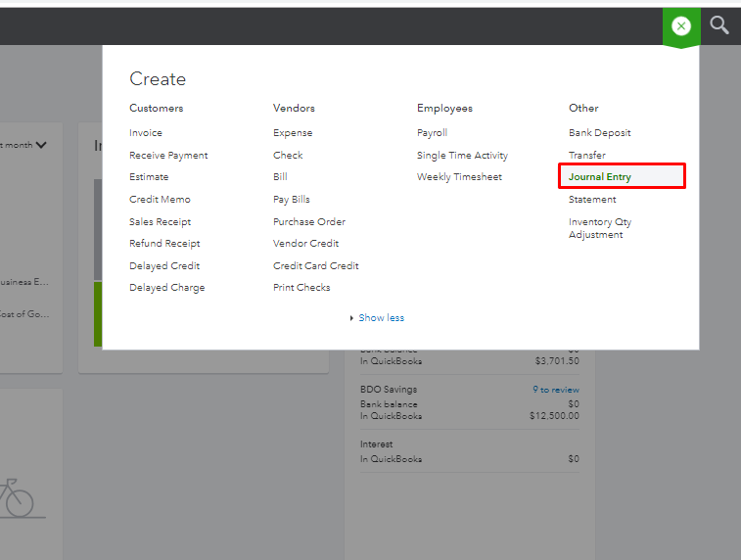741x560 pixels.
Task: Select Journal Entry from Other
Action: [x=600, y=177]
